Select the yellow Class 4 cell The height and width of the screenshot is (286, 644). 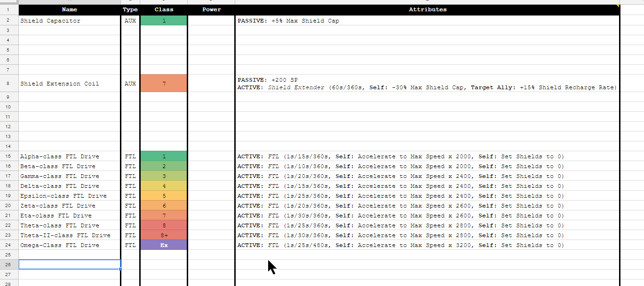coord(164,186)
